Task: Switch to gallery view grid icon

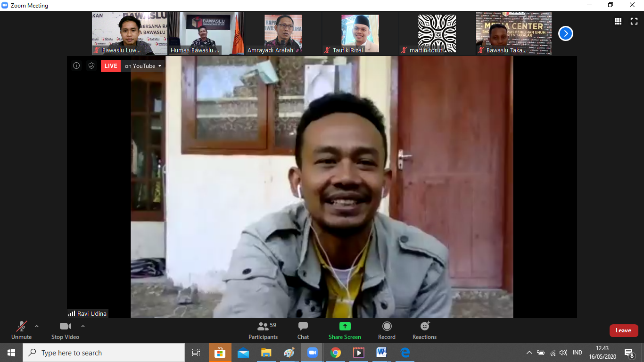Action: click(618, 21)
